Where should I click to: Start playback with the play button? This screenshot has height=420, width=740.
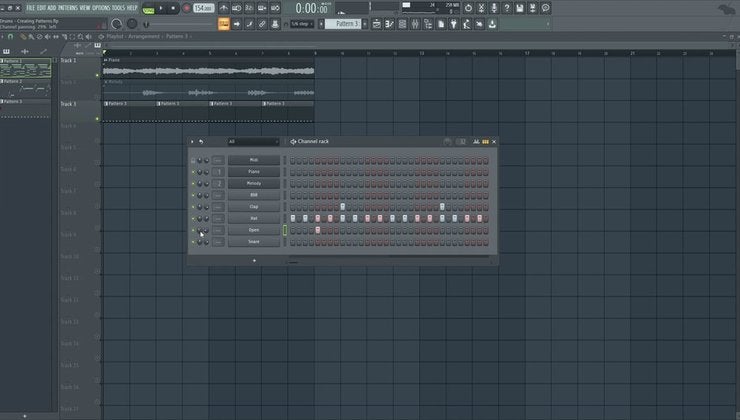(x=161, y=8)
